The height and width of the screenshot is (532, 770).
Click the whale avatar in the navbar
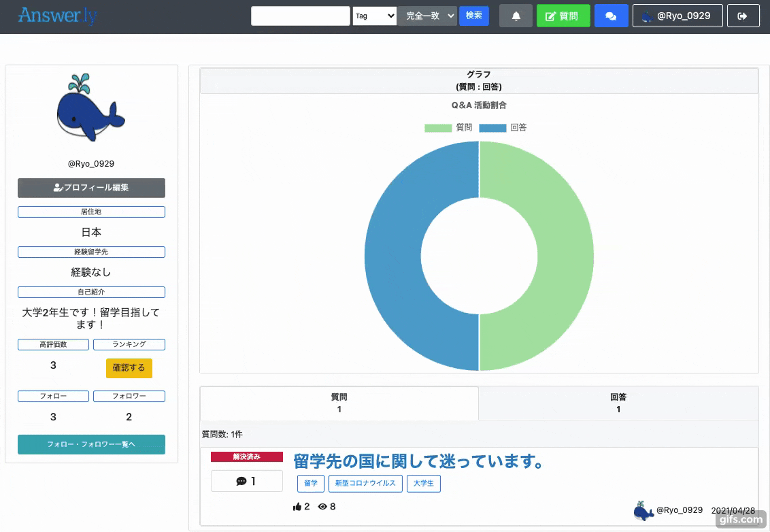point(648,16)
